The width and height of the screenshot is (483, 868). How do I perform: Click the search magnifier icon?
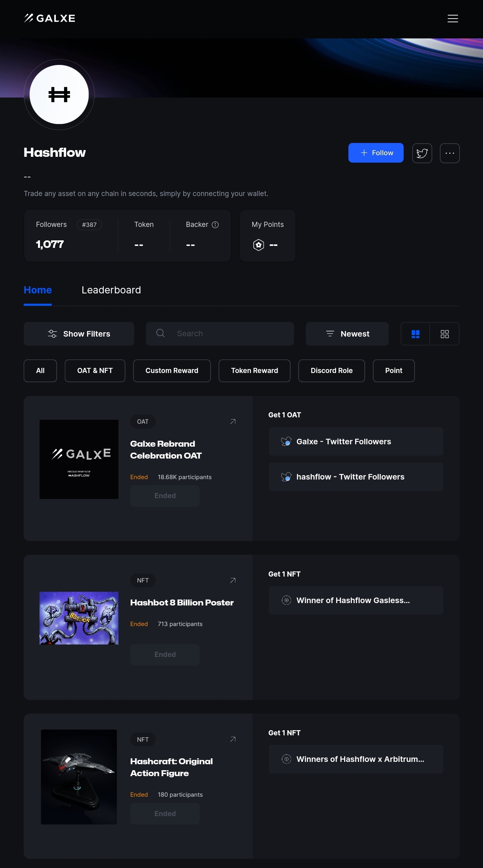tap(160, 333)
